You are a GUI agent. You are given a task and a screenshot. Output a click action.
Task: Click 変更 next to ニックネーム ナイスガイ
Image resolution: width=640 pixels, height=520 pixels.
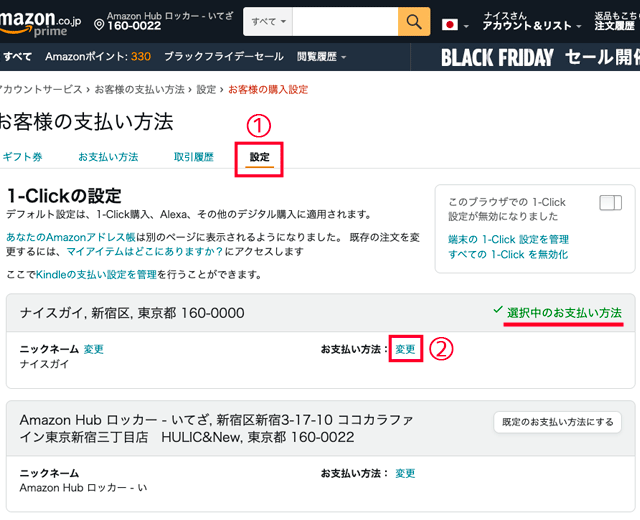click(93, 349)
